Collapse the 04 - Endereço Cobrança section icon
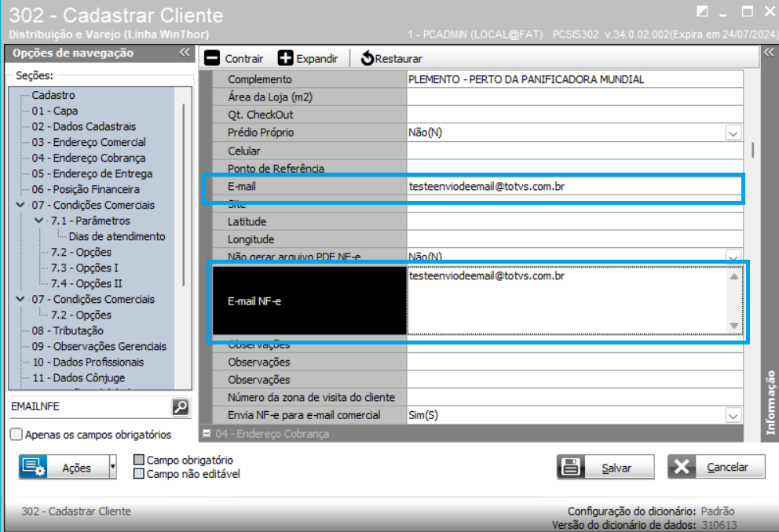 (207, 433)
